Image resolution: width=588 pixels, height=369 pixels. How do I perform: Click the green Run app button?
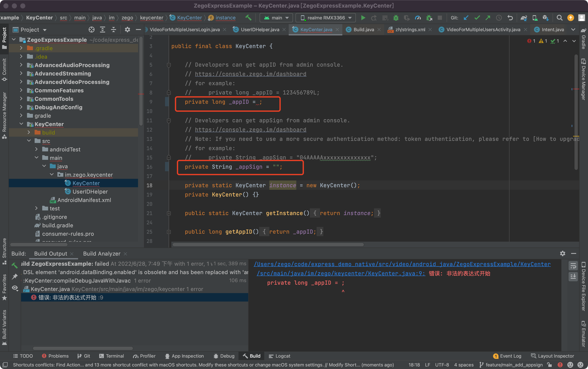pyautogui.click(x=363, y=18)
